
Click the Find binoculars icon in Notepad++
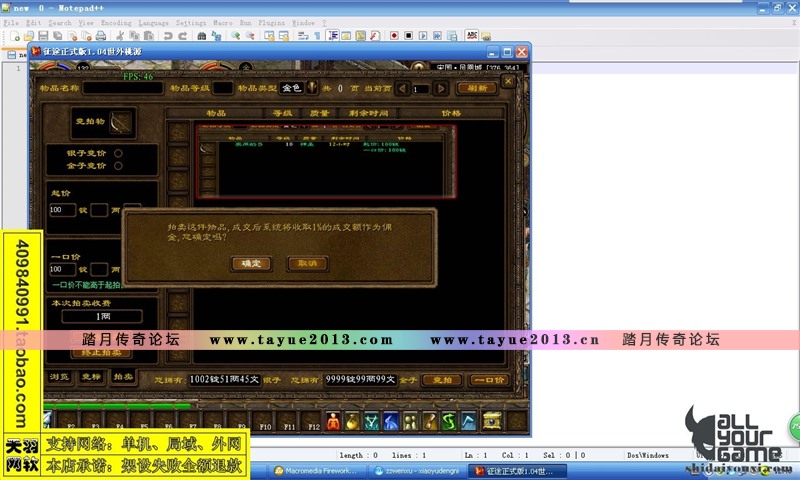pos(202,36)
